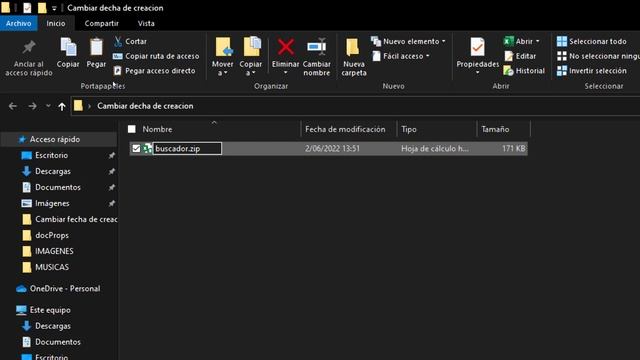Go up one folder level arrow
Image resolution: width=640 pixels, height=360 pixels.
pyautogui.click(x=62, y=107)
